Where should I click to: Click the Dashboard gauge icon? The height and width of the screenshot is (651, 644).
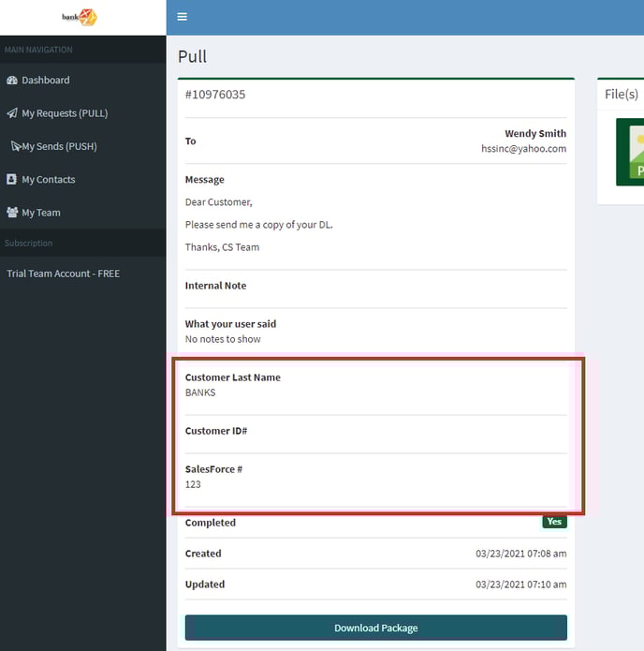(x=12, y=81)
